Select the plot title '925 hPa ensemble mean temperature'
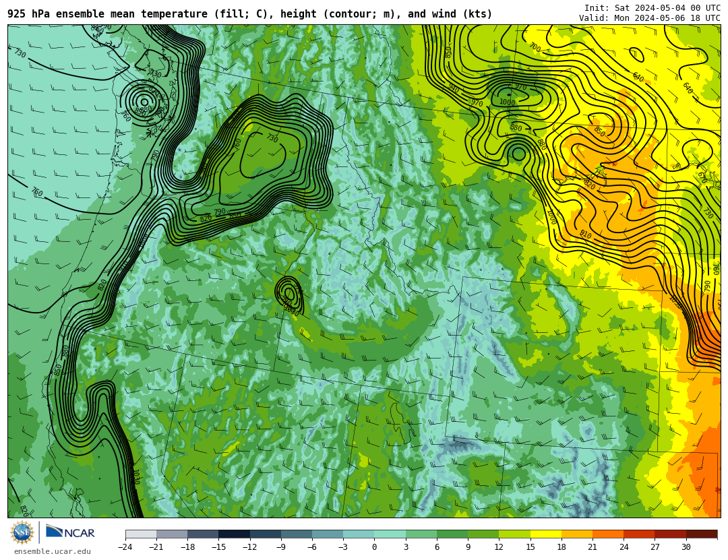 coord(109,14)
